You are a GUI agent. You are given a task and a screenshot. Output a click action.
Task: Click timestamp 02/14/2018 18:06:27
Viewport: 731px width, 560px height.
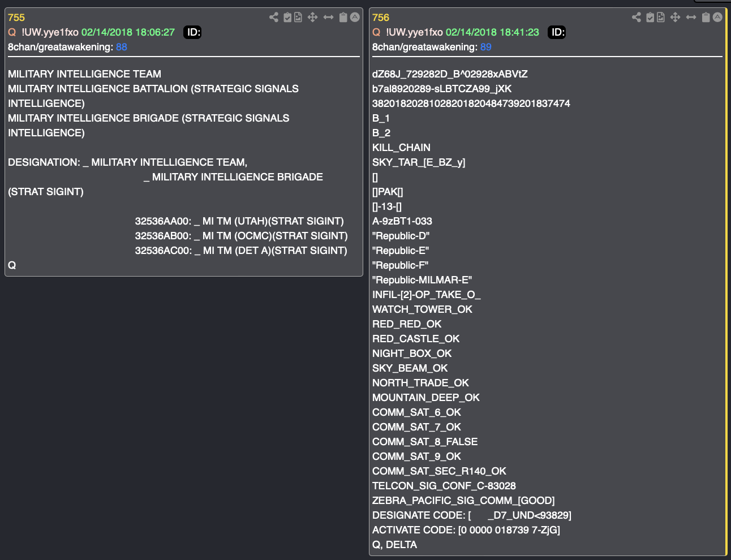point(128,32)
